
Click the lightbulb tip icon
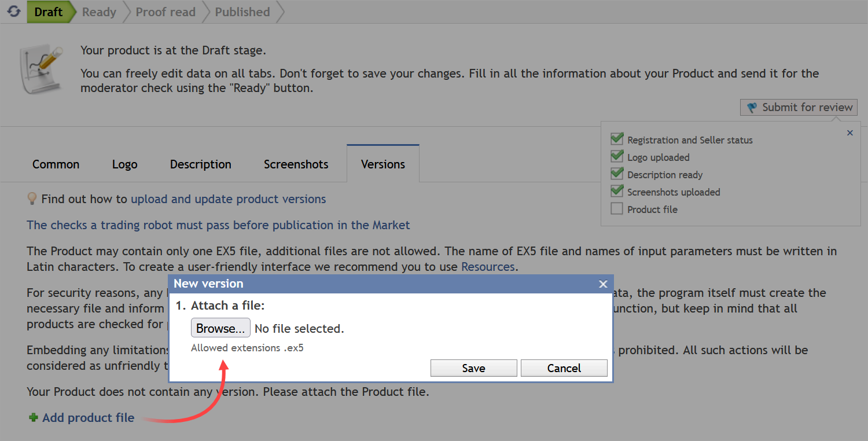click(32, 199)
